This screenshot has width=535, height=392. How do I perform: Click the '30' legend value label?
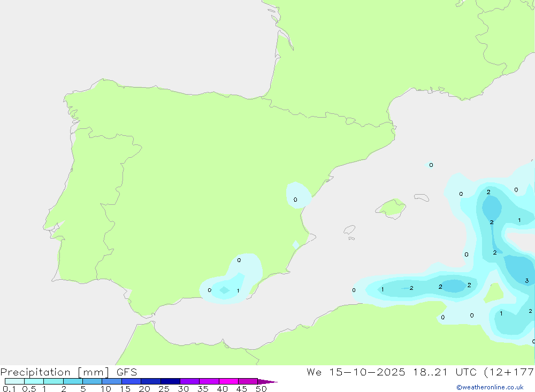click(183, 389)
